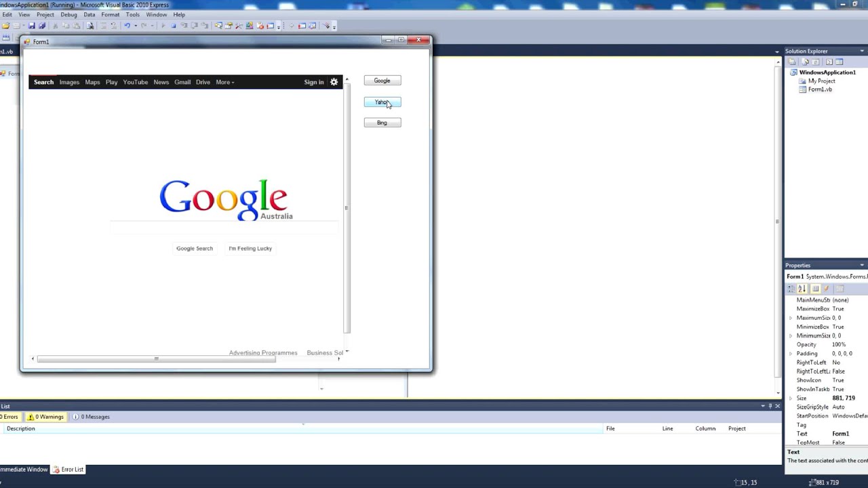
Task: Click the Text property value Form1
Action: (840, 434)
